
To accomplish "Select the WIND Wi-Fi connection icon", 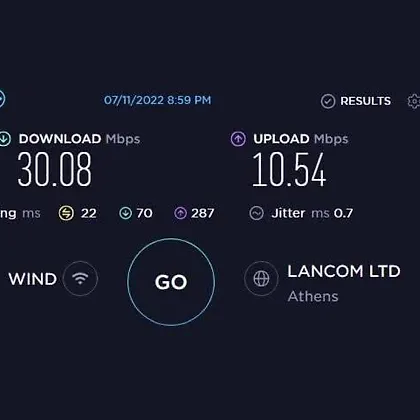I will click(x=80, y=278).
